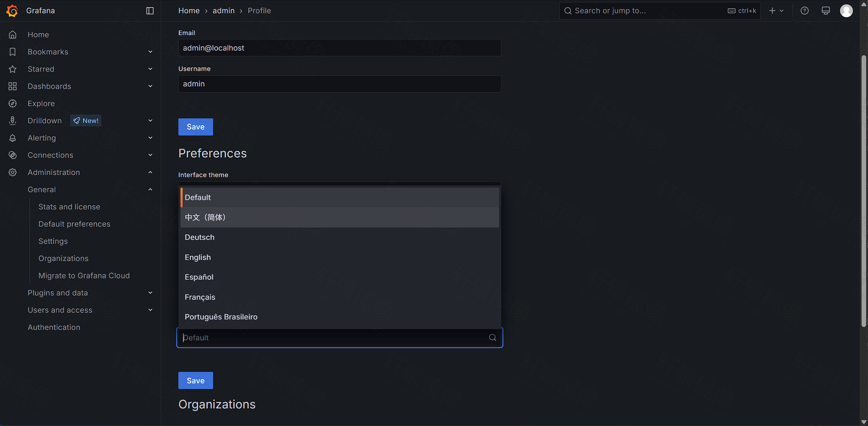Click the language search input field
The image size is (868, 426).
(339, 337)
